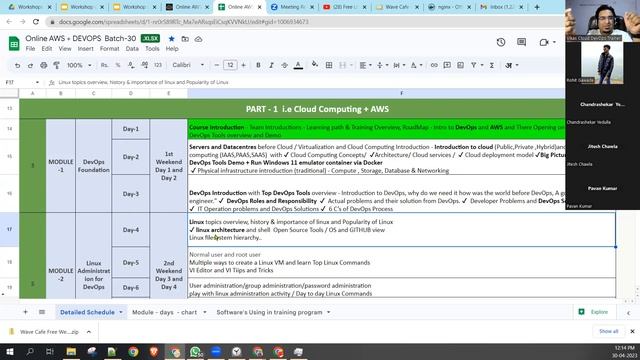This screenshot has height=360, width=640.
Task: Open the all sheets list icon
Action: tap(42, 312)
